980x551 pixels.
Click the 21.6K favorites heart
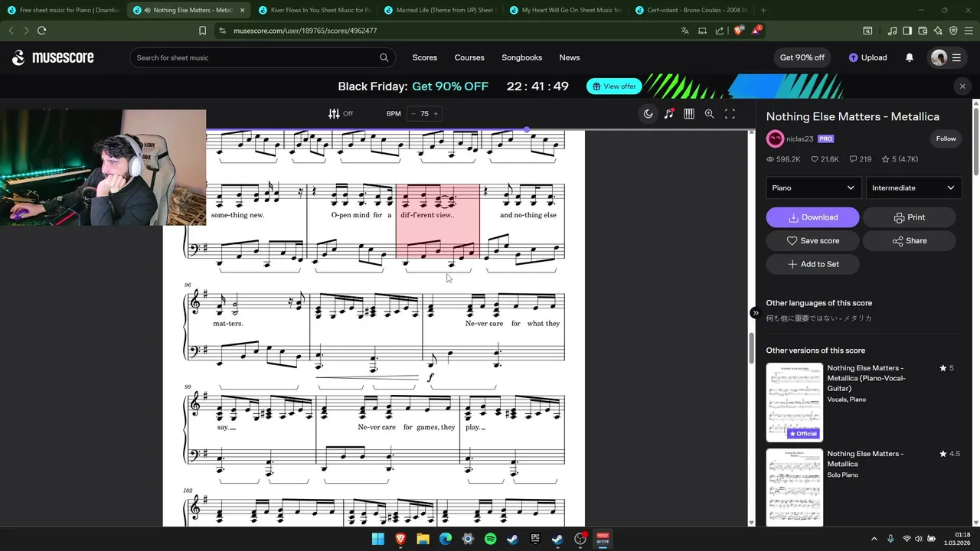point(825,159)
